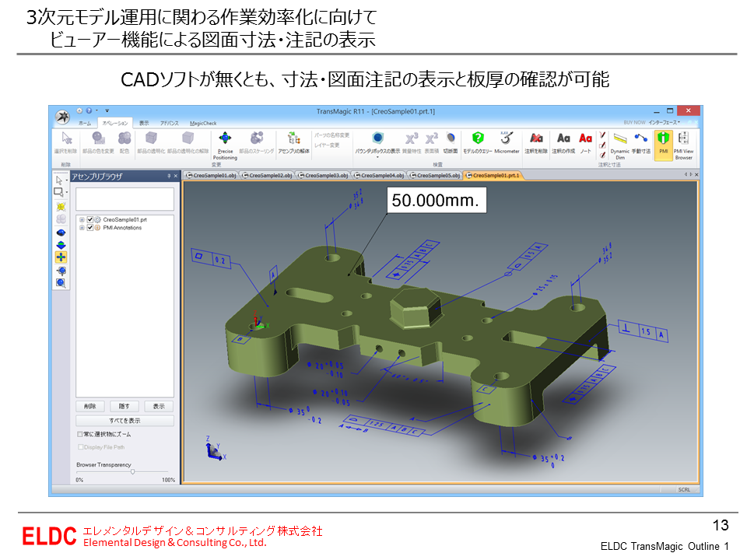747x560 pixels.
Task: Click the help question mark icon in title bar
Action: point(89,110)
